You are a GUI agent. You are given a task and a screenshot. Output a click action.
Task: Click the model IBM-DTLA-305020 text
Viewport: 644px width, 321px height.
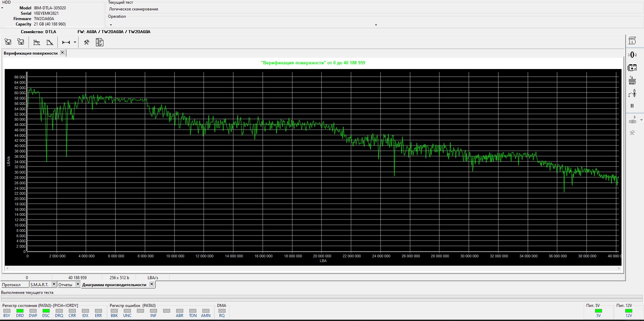[50, 8]
